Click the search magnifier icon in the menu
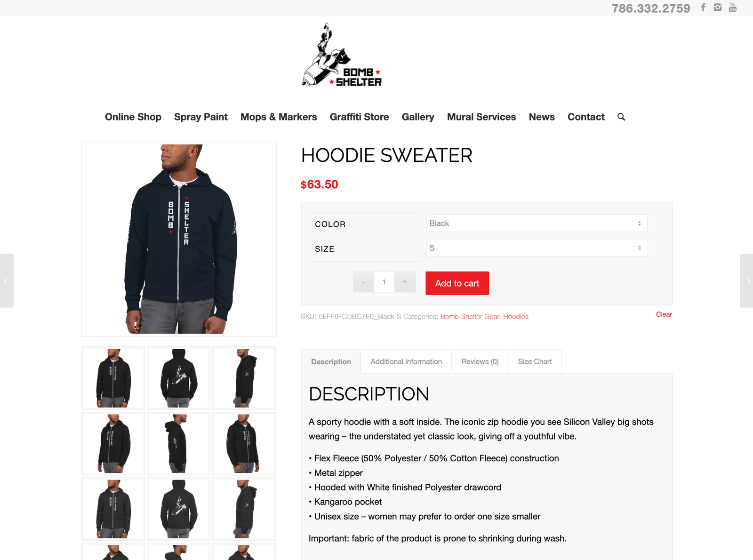The width and height of the screenshot is (753, 560). coord(621,117)
